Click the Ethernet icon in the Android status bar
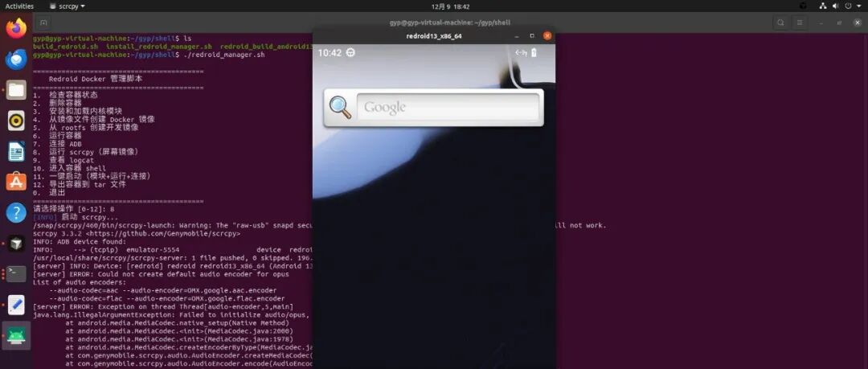This screenshot has height=369, width=868. tap(520, 52)
